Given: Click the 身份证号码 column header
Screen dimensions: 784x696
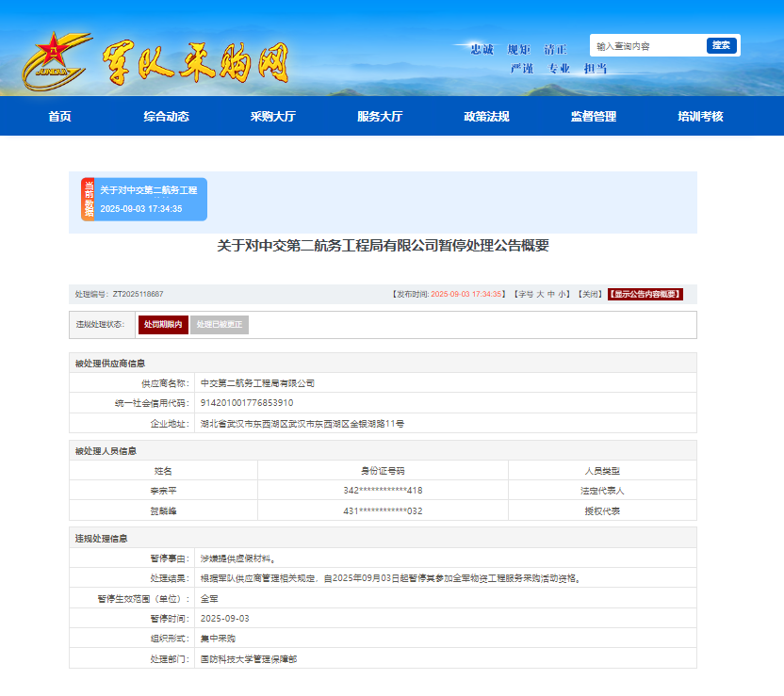Looking at the screenshot, I should (383, 471).
